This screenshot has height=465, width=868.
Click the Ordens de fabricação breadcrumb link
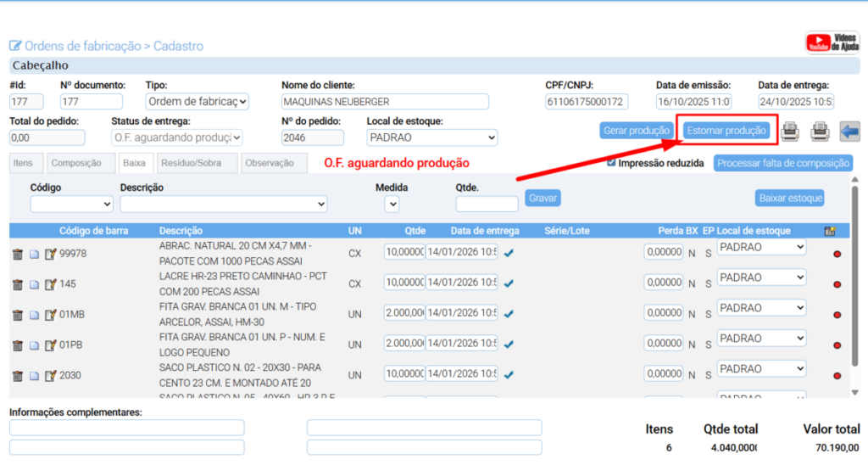click(x=83, y=46)
